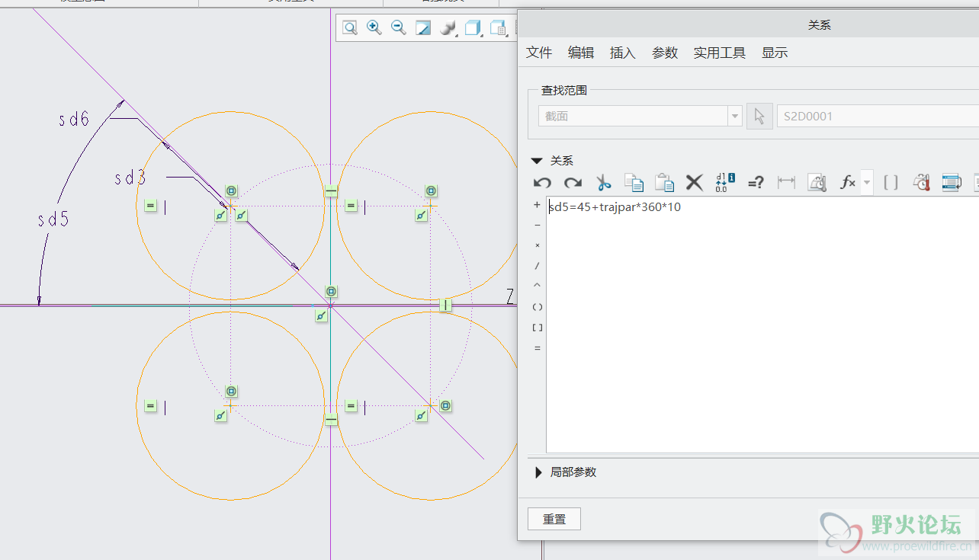
Task: Collapse the 关系 section
Action: point(537,161)
